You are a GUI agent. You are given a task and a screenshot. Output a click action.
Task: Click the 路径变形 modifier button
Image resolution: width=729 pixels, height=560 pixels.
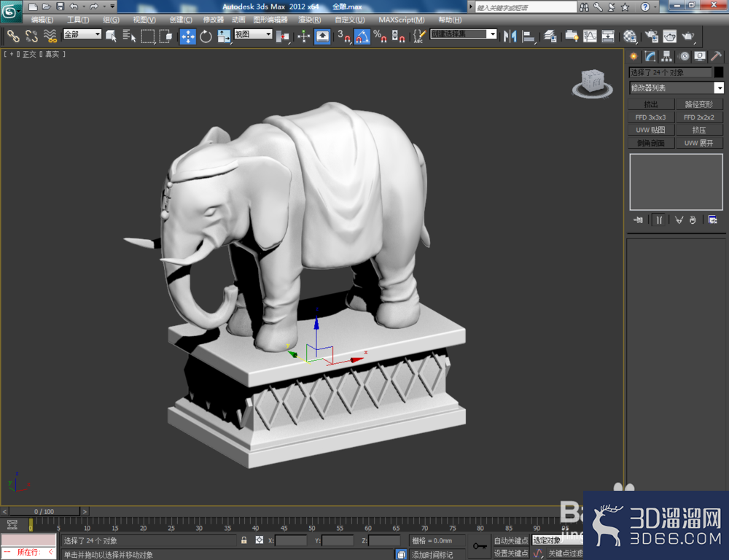(699, 104)
